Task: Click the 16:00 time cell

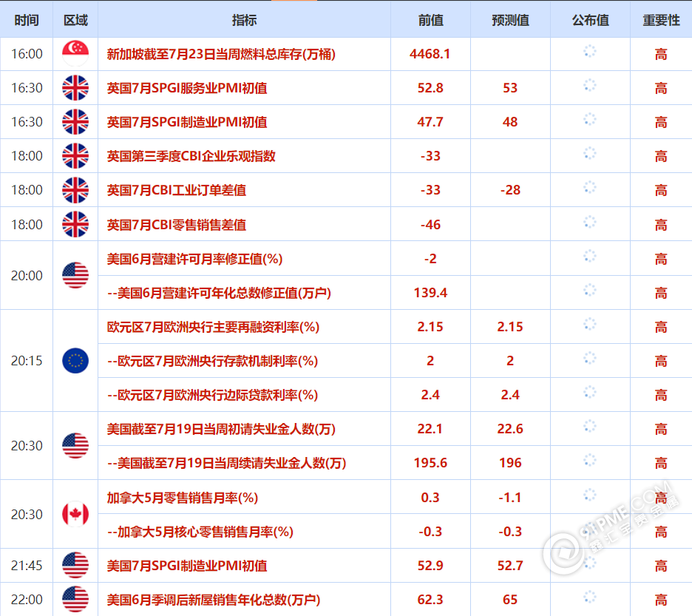Action: (27, 54)
